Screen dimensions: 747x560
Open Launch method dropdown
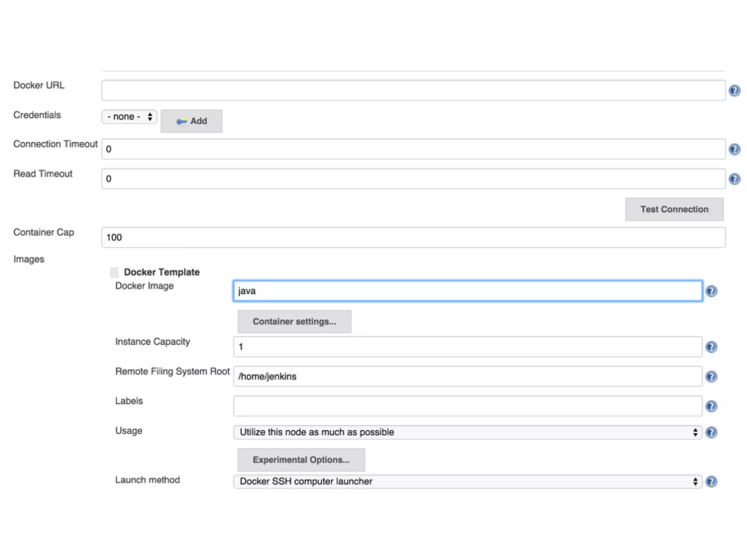point(467,482)
